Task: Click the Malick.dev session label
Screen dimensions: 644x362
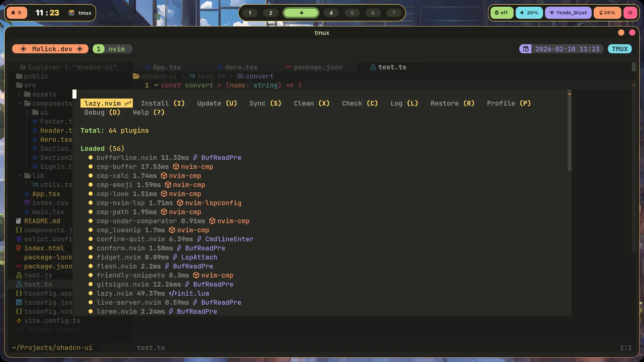Action: [50, 49]
